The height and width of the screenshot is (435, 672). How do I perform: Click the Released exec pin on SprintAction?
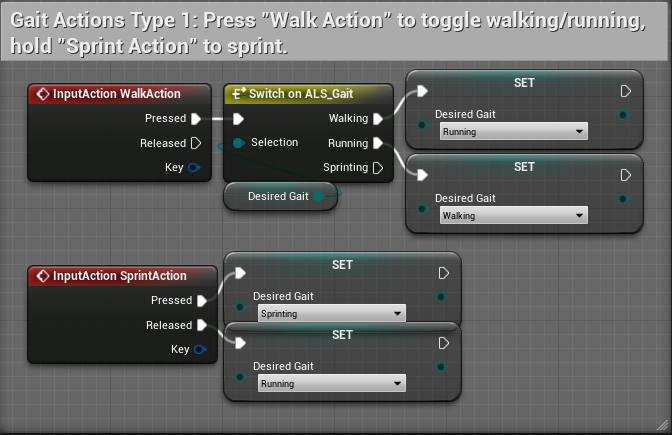point(202,325)
